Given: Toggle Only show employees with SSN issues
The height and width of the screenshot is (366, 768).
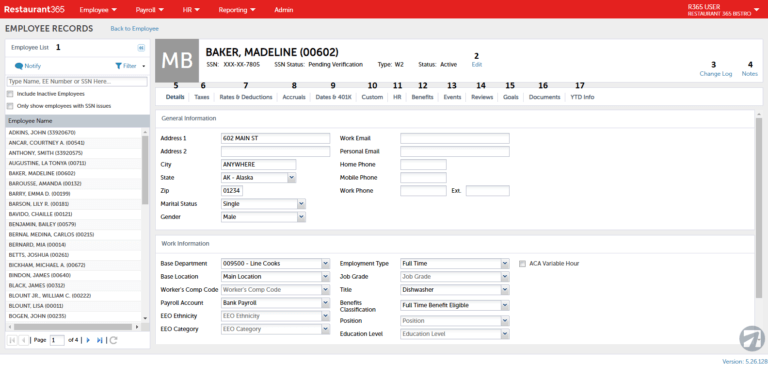Looking at the screenshot, I should pos(10,106).
